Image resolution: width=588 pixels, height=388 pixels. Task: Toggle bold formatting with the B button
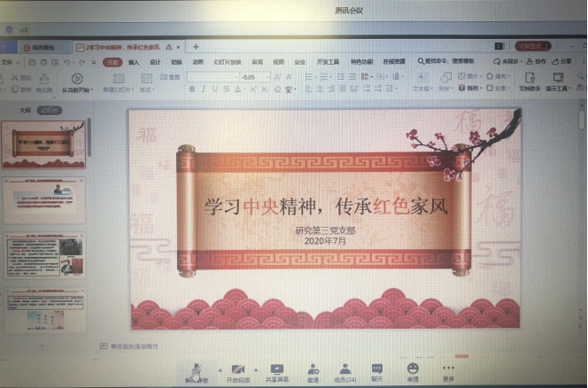[191, 89]
